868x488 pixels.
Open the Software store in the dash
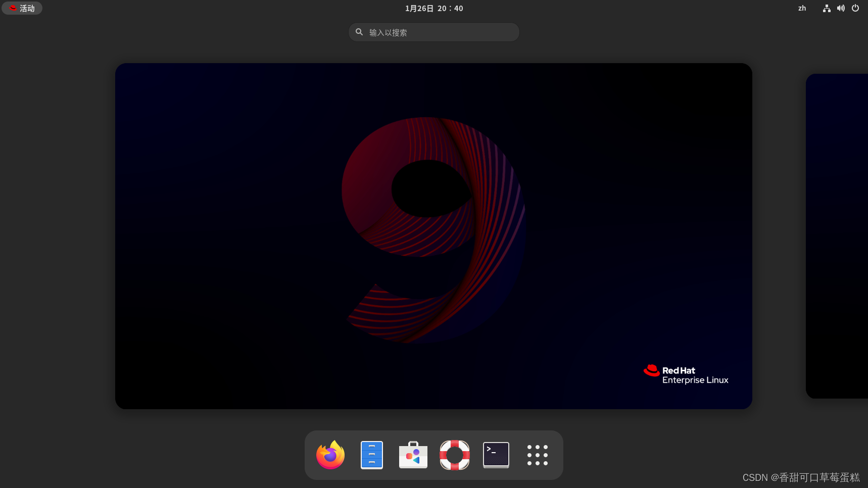(413, 455)
